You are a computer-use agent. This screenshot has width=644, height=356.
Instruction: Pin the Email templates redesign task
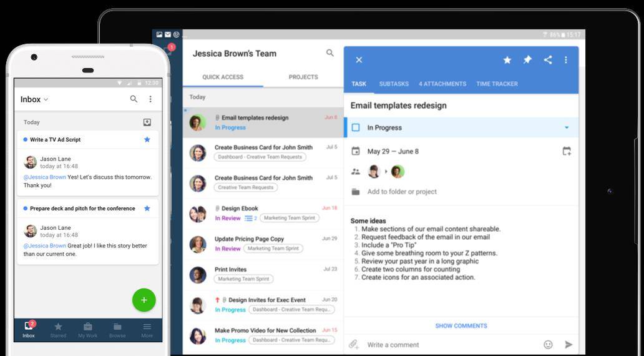pyautogui.click(x=527, y=60)
